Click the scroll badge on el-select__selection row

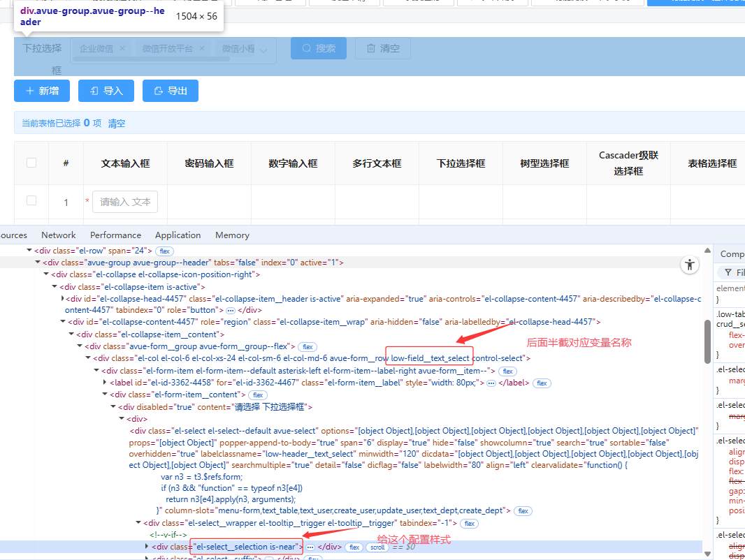pyautogui.click(x=377, y=547)
